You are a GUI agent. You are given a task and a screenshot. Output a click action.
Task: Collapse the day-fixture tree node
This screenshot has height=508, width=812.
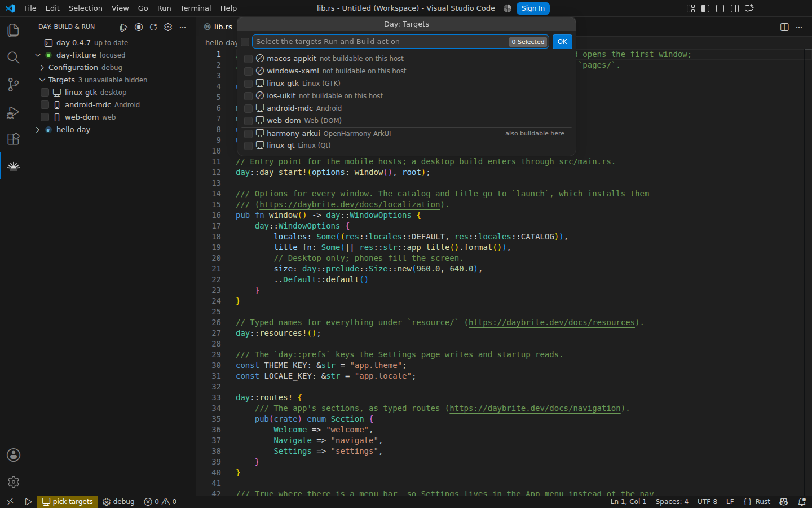coord(38,55)
